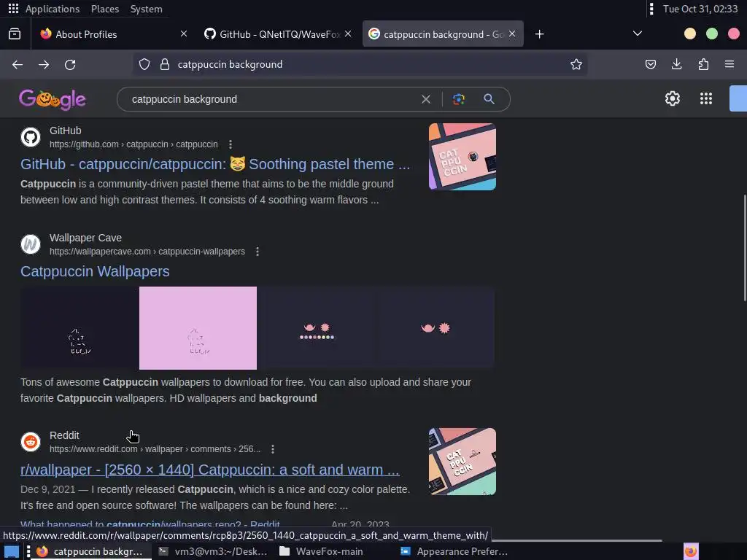Open first dark cat ASCII wallpaper thumbnail
Image resolution: width=747 pixels, height=560 pixels.
[x=79, y=328]
